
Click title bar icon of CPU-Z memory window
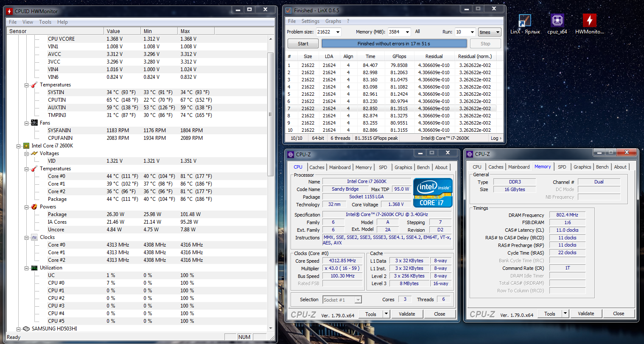coord(470,154)
